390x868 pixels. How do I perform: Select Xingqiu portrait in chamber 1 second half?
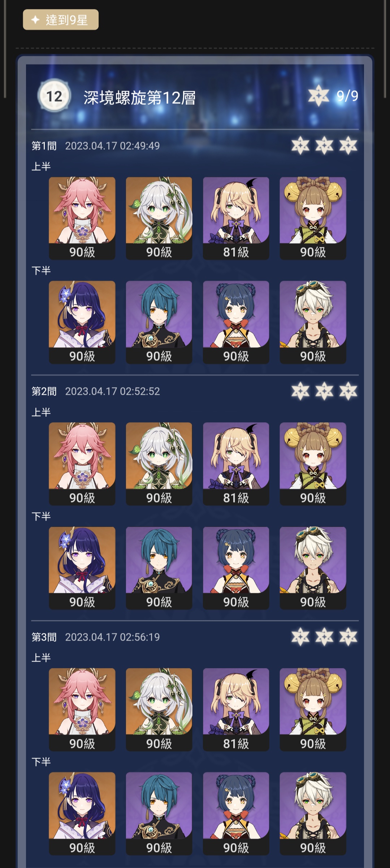coord(159,322)
